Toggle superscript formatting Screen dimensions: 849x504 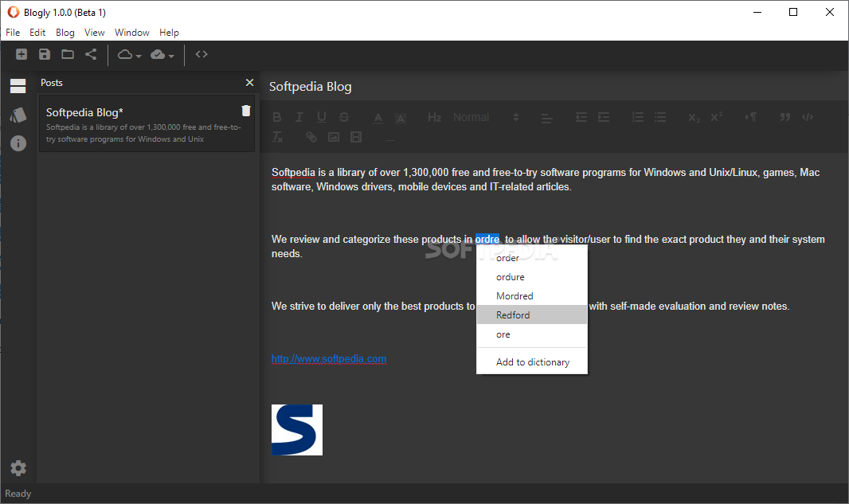(x=716, y=117)
